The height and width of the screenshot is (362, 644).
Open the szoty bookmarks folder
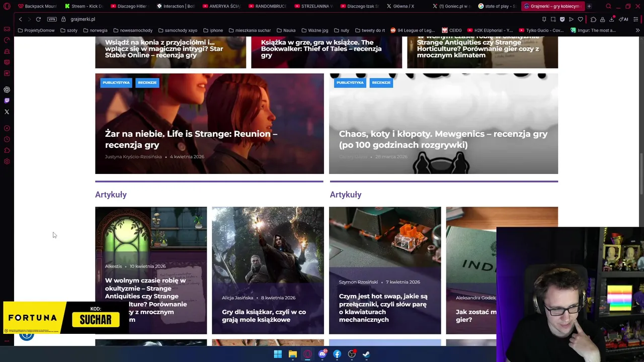[x=68, y=30]
